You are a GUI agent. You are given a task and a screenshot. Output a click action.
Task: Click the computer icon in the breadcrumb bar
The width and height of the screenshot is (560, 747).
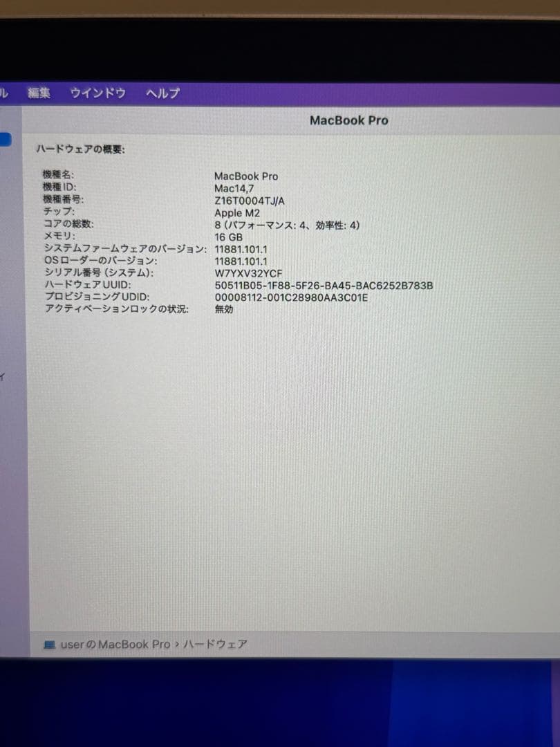point(50,644)
